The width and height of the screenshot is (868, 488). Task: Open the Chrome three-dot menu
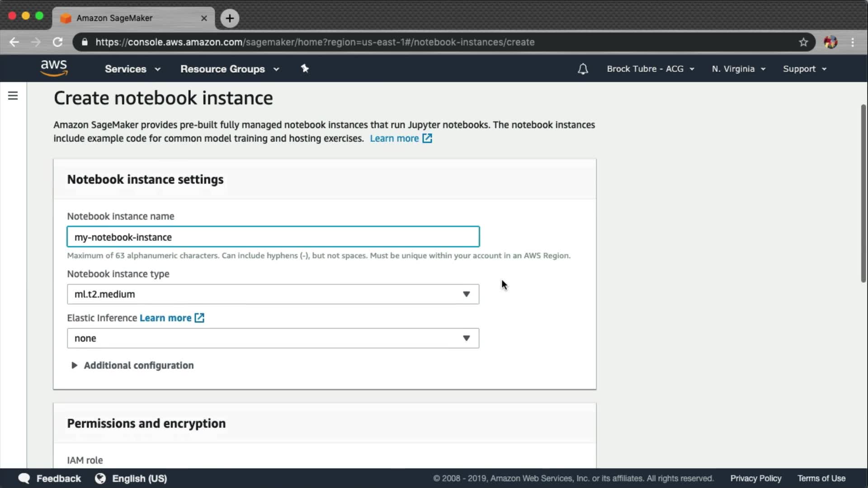point(853,42)
